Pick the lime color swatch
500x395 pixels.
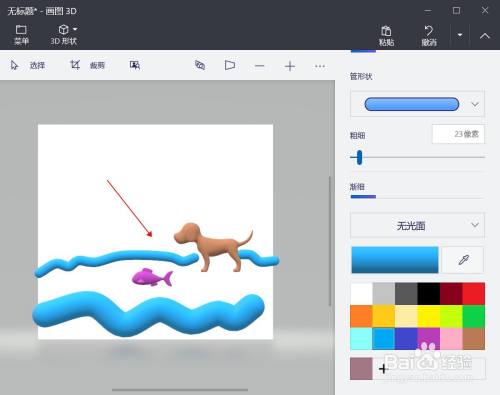point(451,316)
